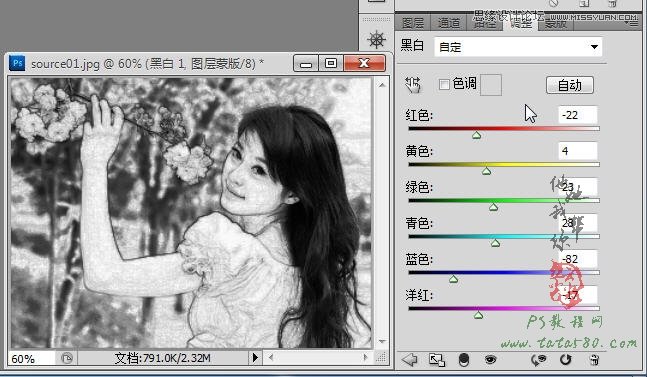The width and height of the screenshot is (647, 377).
Task: Clip the adjustment to the layer below
Action: tap(464, 360)
